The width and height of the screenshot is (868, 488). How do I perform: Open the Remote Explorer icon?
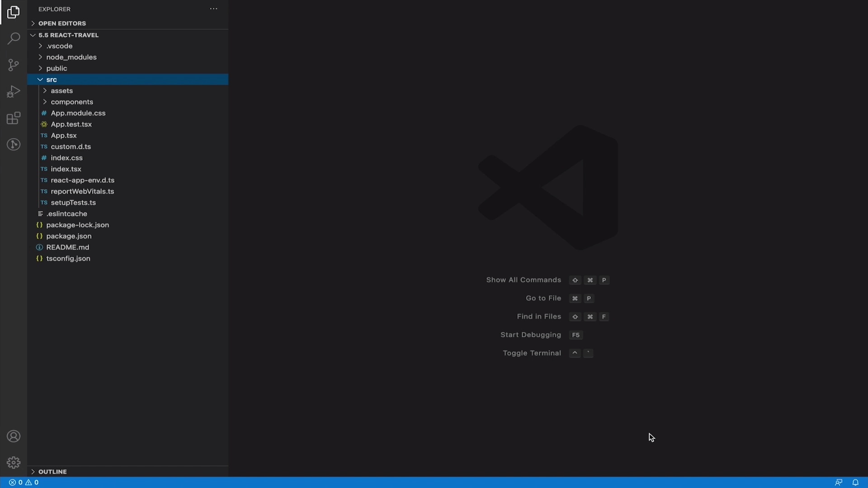[14, 144]
